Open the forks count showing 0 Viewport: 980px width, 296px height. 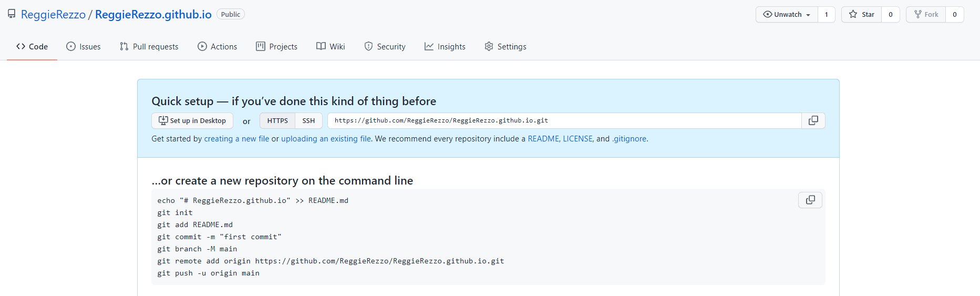pos(955,14)
